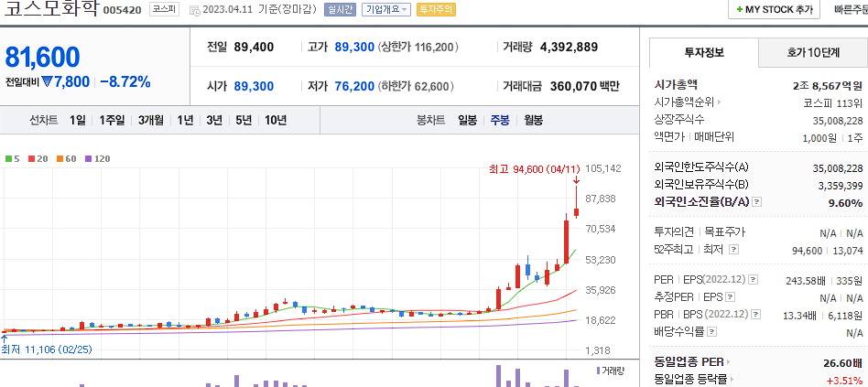
Task: Open help icon next to 외국인소진율(B/A)
Action: 757,202
